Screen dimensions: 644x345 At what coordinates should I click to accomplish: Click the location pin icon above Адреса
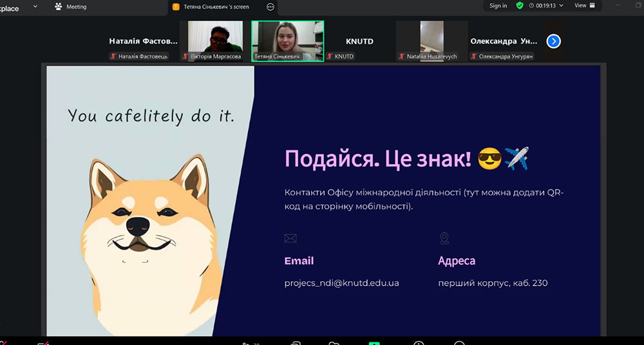(444, 238)
